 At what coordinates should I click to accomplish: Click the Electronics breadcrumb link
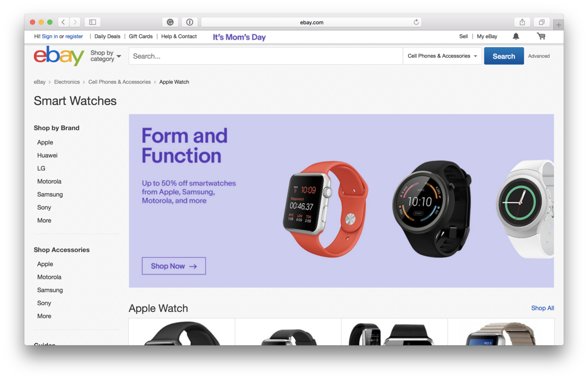coord(67,82)
